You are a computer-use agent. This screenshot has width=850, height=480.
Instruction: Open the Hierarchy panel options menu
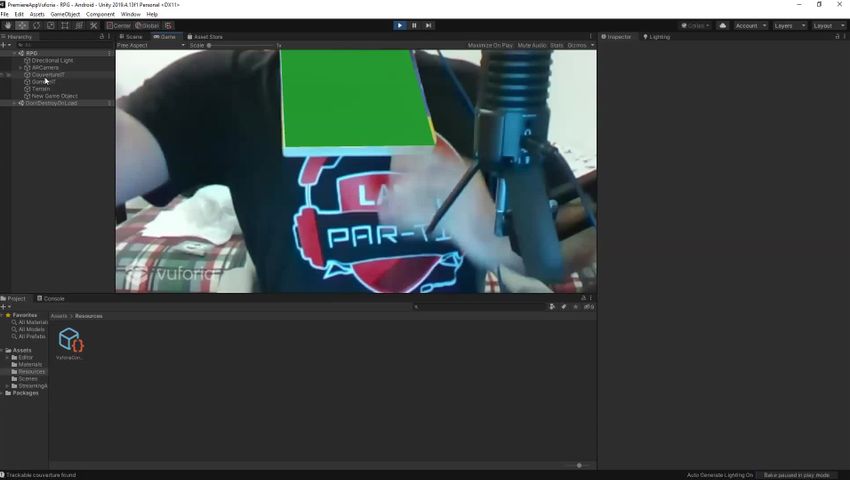click(x=109, y=36)
